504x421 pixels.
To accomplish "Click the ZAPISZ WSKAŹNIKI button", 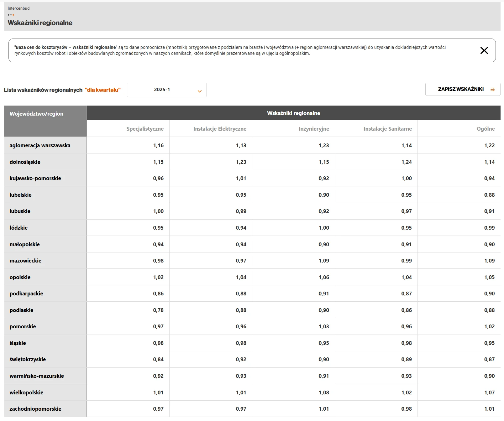I will 463,89.
